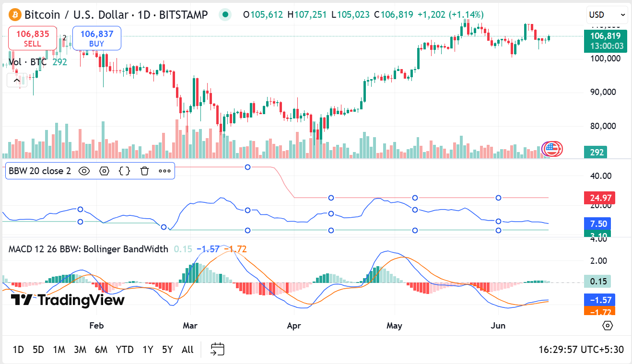Remove BBW indicator with trash icon
632x364 pixels.
[x=144, y=171]
